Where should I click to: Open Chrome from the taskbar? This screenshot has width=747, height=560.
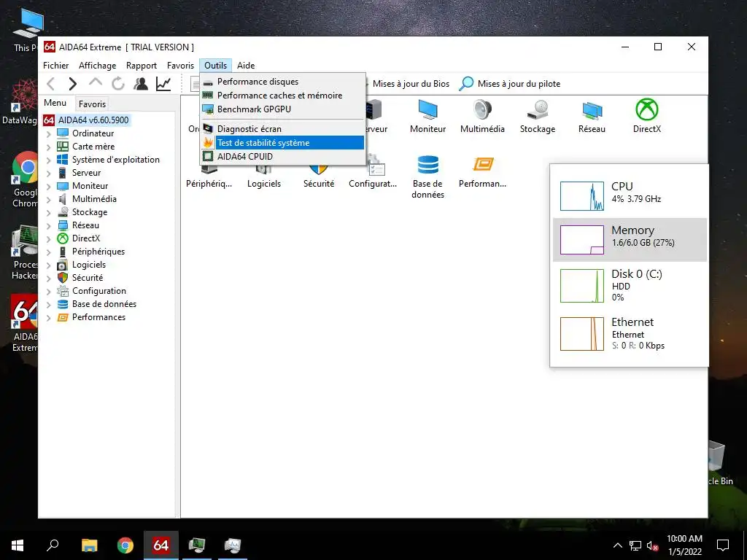tap(125, 545)
